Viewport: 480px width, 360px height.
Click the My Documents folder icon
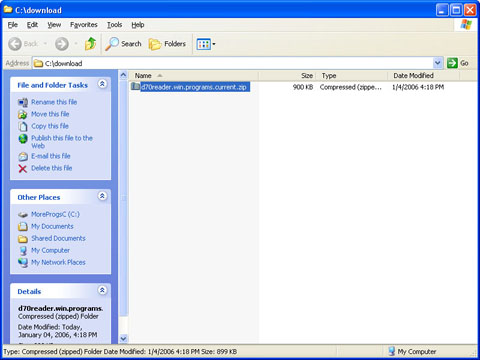[23, 227]
